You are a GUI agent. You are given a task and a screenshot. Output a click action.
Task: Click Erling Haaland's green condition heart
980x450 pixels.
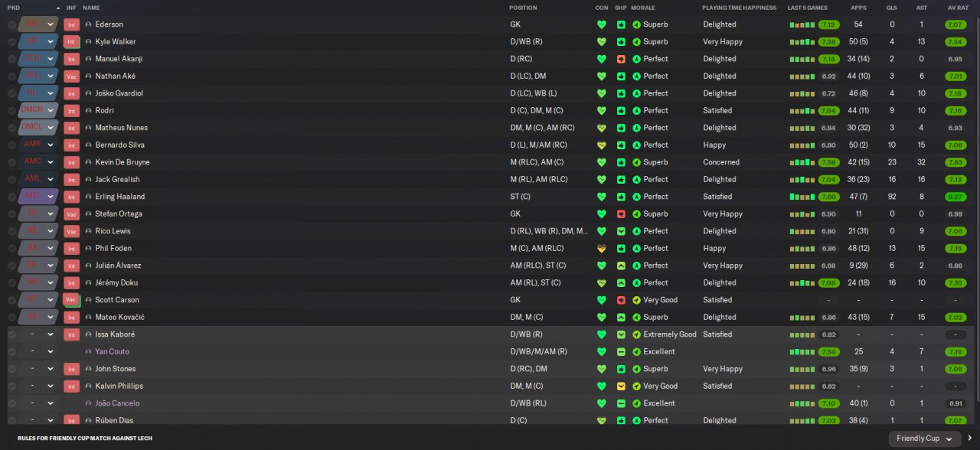coord(601,197)
